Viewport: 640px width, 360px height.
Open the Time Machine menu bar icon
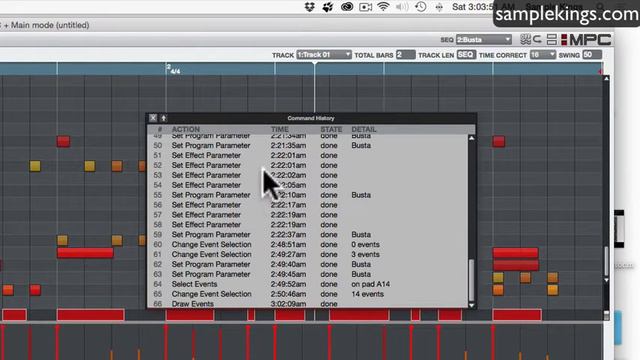click(420, 7)
